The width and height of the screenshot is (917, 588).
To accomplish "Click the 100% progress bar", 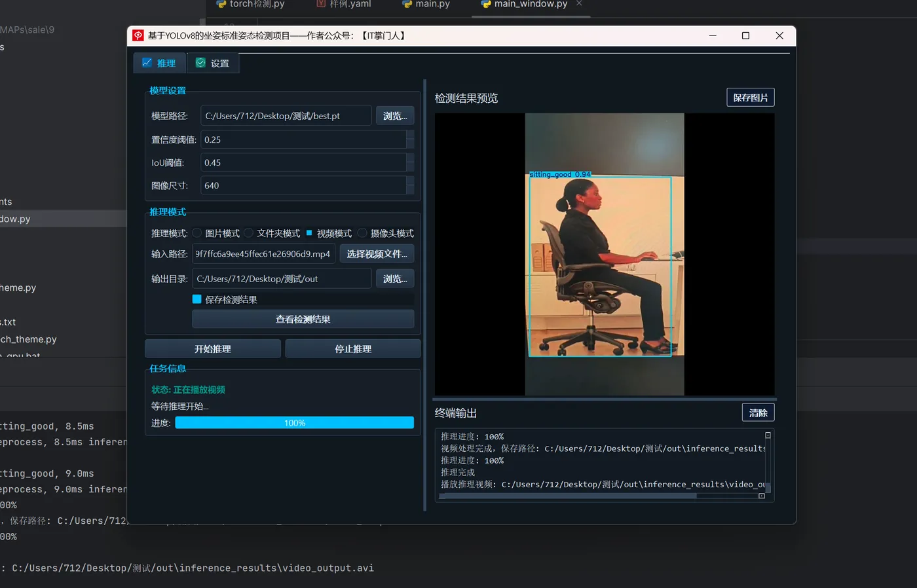I will (295, 423).
